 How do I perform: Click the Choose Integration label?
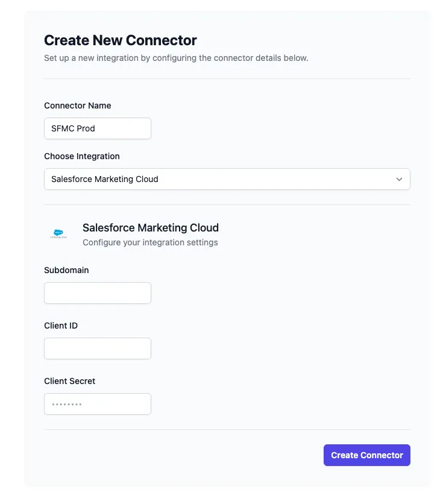pyautogui.click(x=81, y=156)
